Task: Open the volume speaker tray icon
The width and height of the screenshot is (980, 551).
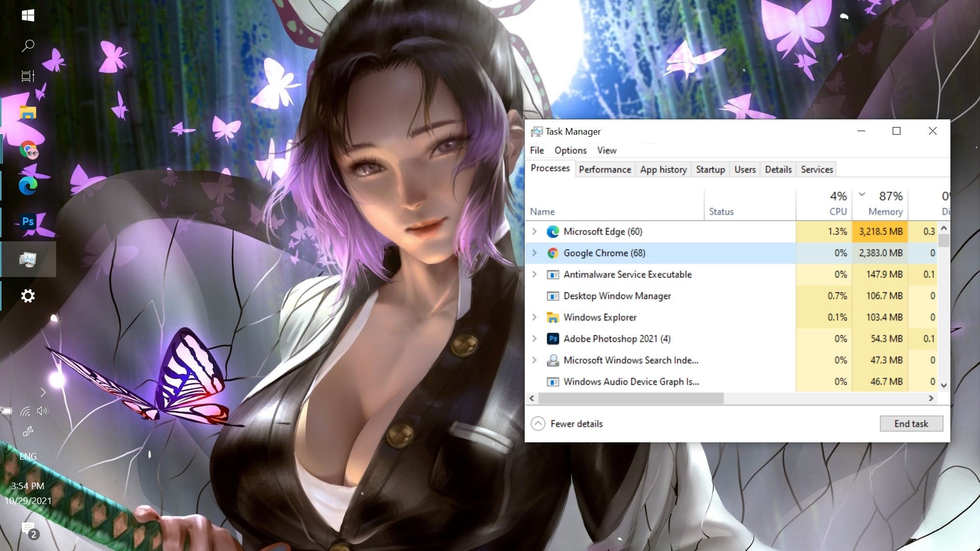Action: pos(42,411)
